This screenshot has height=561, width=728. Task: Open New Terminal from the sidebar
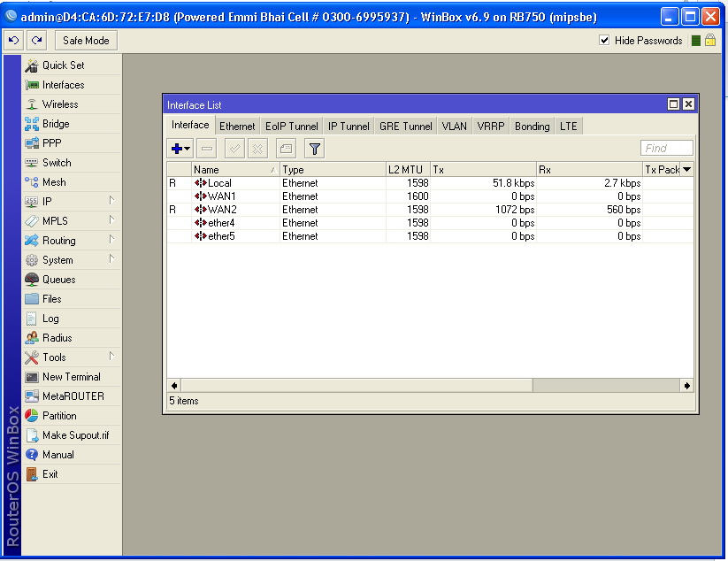(65, 377)
